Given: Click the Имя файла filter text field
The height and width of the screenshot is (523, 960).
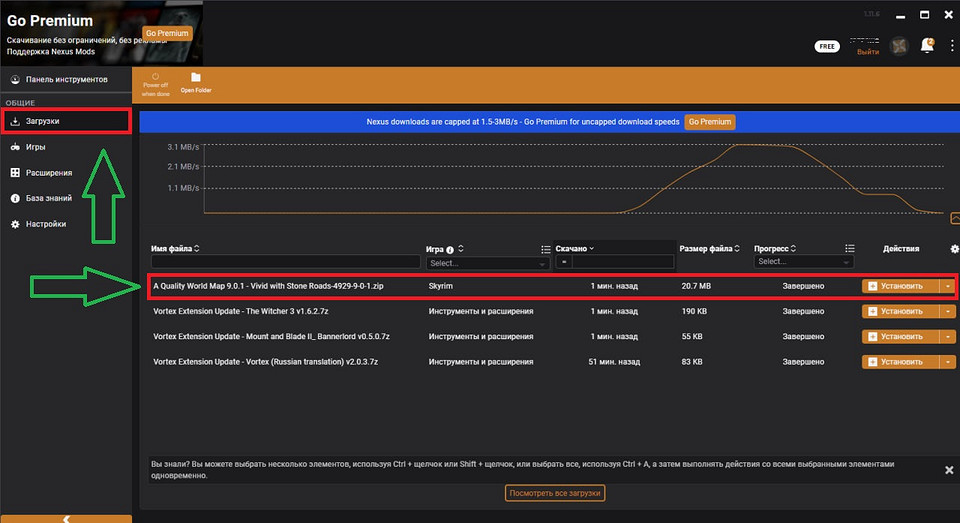Looking at the screenshot, I should pyautogui.click(x=286, y=262).
